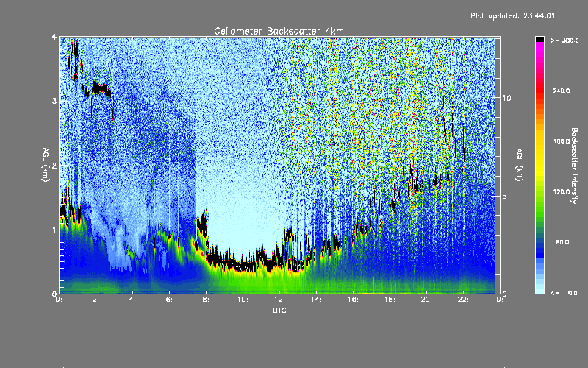
Task: Click the '240.0' colorbar label
Action: click(x=562, y=91)
